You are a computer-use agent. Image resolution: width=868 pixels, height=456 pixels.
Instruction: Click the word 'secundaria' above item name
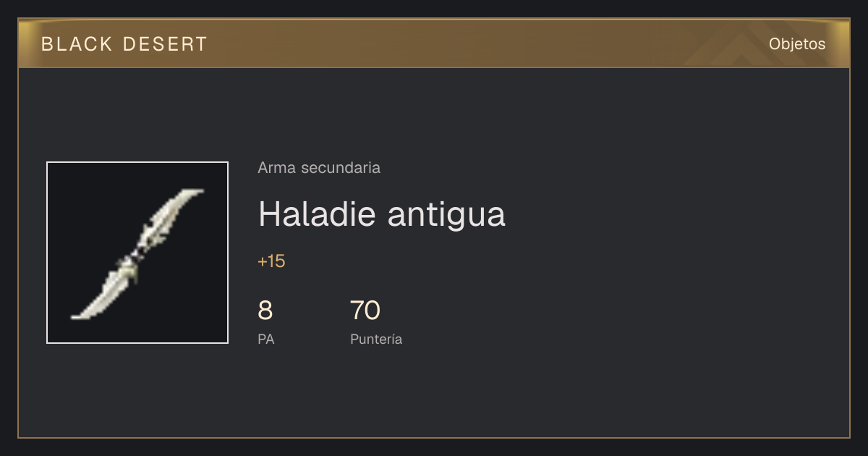[x=341, y=168]
